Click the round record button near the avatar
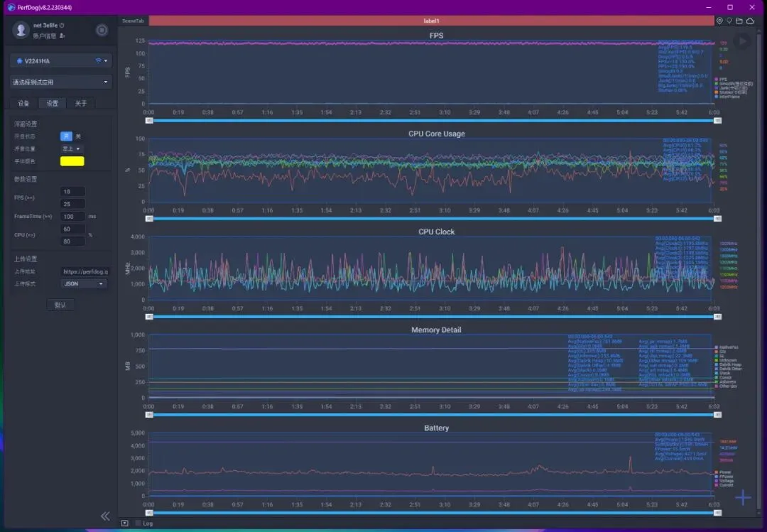 [x=102, y=31]
